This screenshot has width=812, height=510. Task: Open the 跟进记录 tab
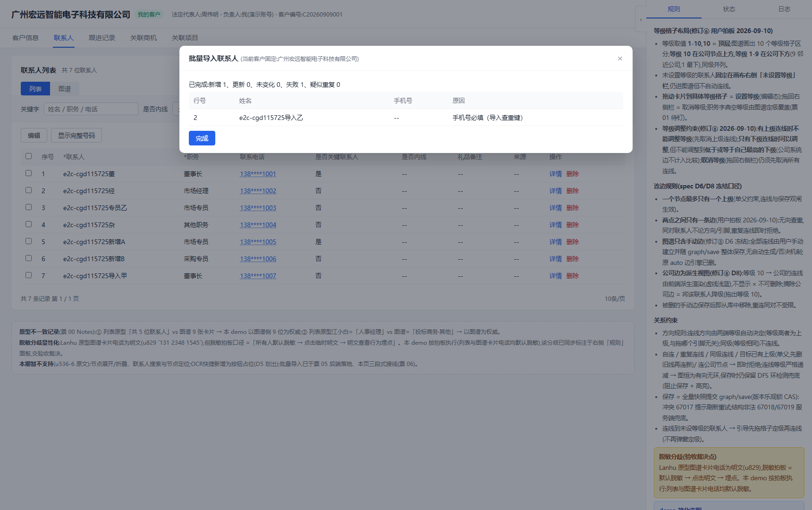tap(102, 38)
